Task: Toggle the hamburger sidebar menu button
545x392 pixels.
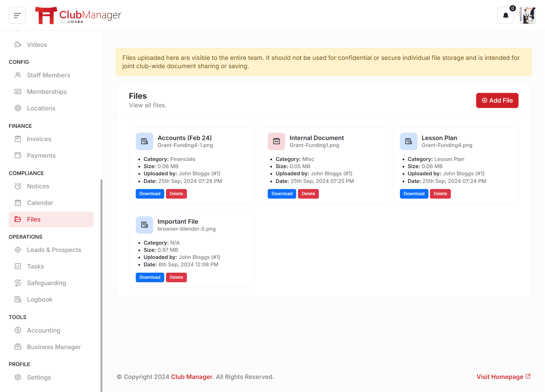Action: tap(17, 16)
